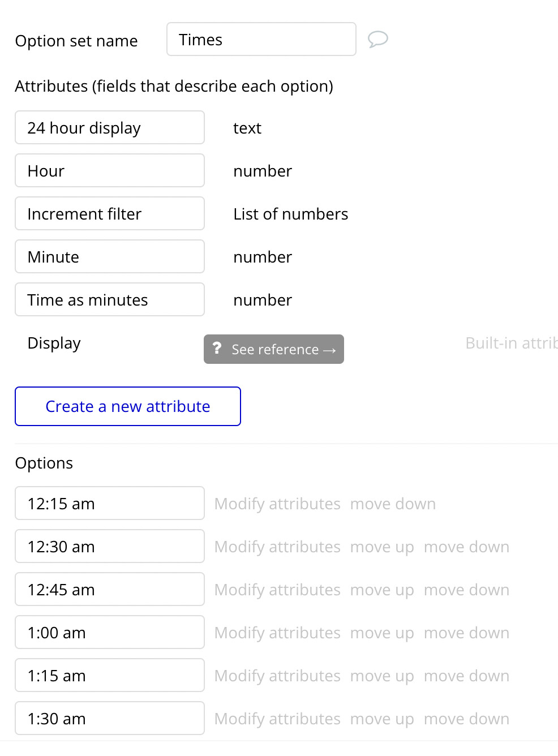This screenshot has width=558, height=756.
Task: Open the comment bubble next to Times field
Action: coord(378,39)
